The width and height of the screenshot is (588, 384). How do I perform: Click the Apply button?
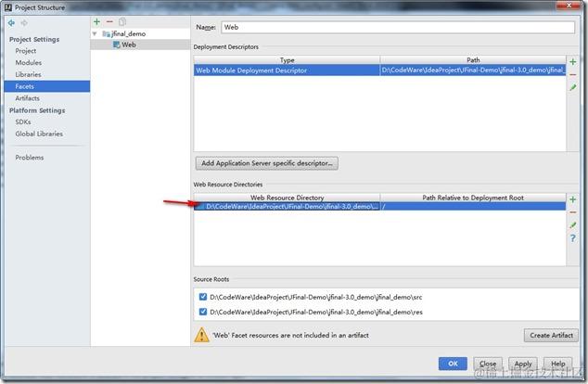click(523, 364)
